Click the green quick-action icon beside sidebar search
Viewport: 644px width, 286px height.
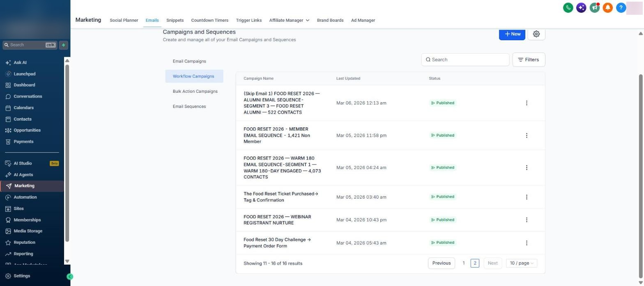coord(63,45)
